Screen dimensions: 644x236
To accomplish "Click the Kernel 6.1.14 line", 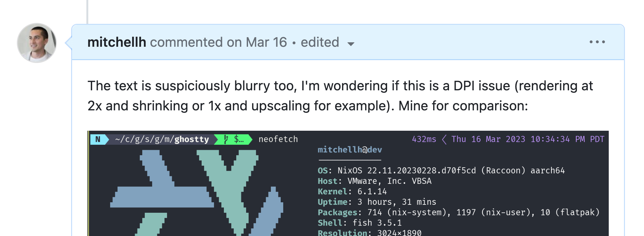I will click(352, 191).
